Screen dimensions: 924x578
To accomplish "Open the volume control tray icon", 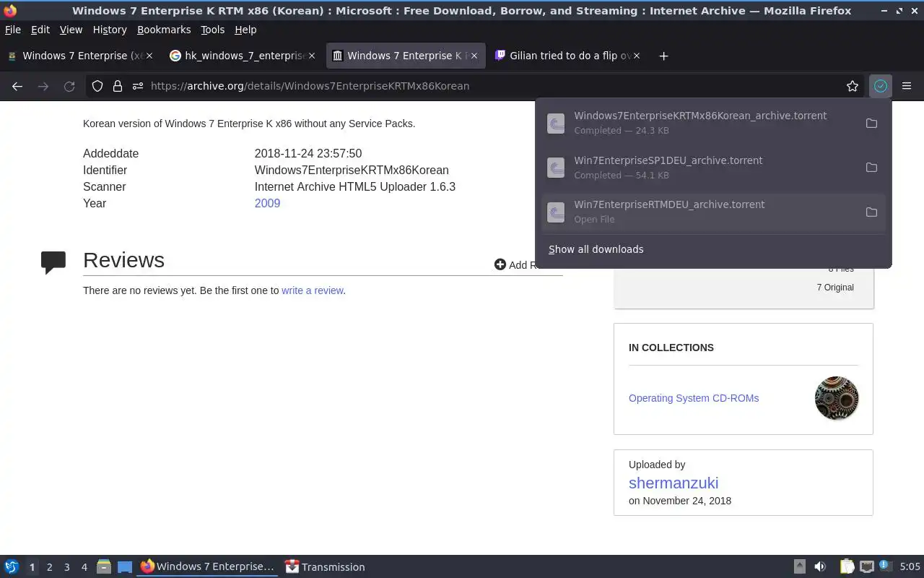I will point(820,567).
